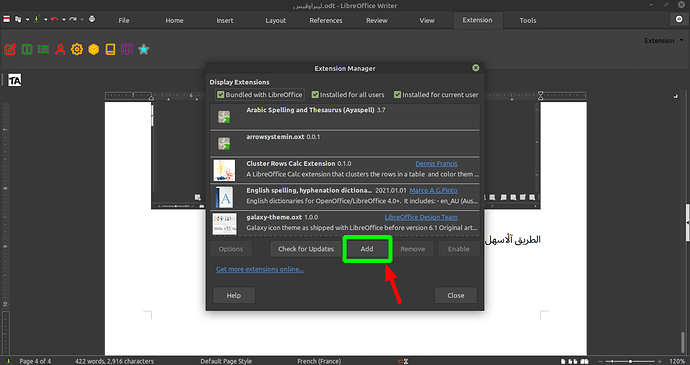The height and width of the screenshot is (365, 690).
Task: Select book view in status bar
Action: click(x=585, y=361)
